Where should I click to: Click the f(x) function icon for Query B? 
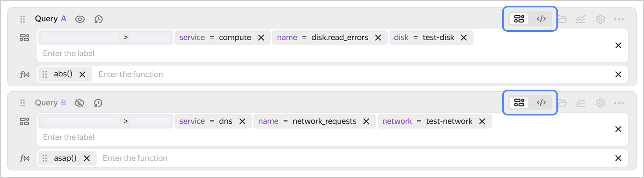25,158
